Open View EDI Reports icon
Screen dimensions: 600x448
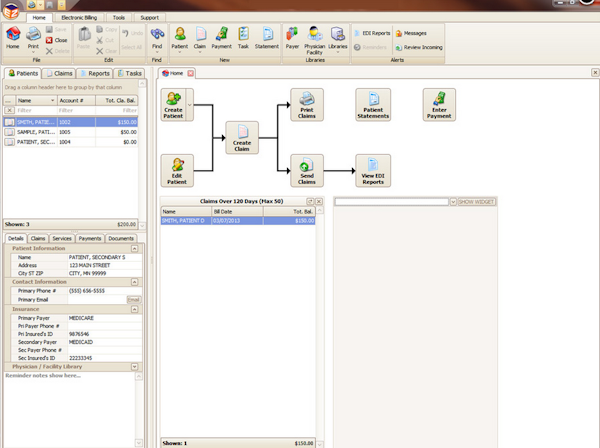(x=372, y=170)
